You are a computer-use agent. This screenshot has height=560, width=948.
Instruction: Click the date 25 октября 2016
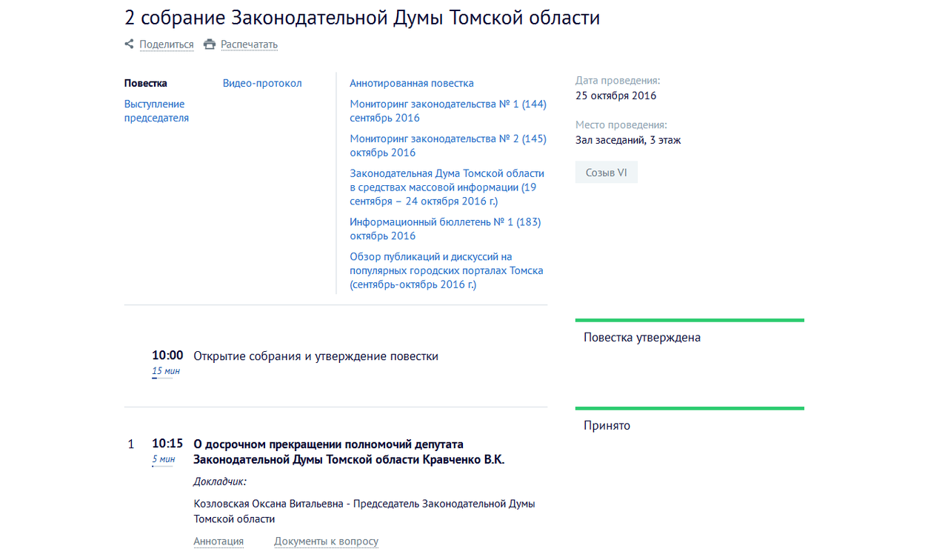(616, 96)
